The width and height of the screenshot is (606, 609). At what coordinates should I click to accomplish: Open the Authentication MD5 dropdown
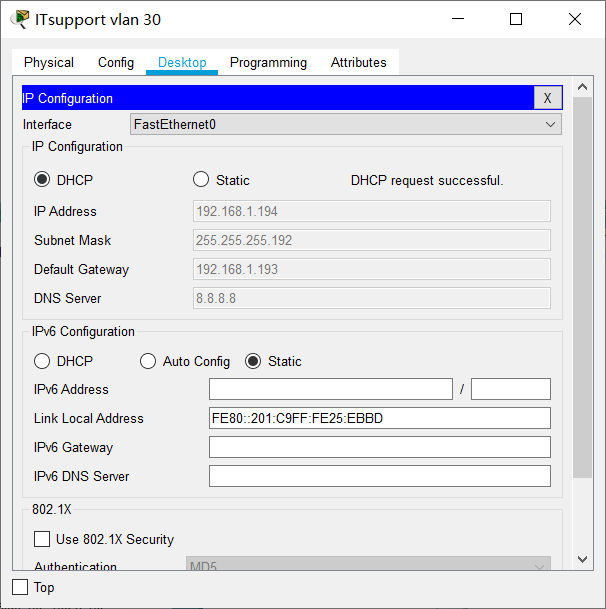pyautogui.click(x=368, y=564)
